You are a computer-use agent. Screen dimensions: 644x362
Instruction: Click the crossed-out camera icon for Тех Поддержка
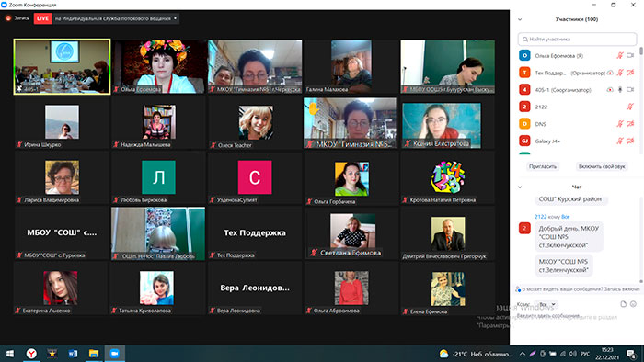pos(630,73)
